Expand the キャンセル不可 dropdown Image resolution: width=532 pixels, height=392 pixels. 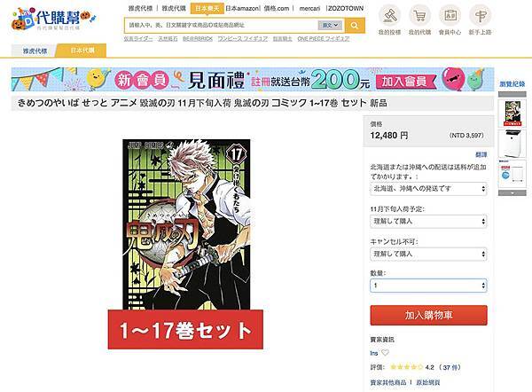(428, 254)
